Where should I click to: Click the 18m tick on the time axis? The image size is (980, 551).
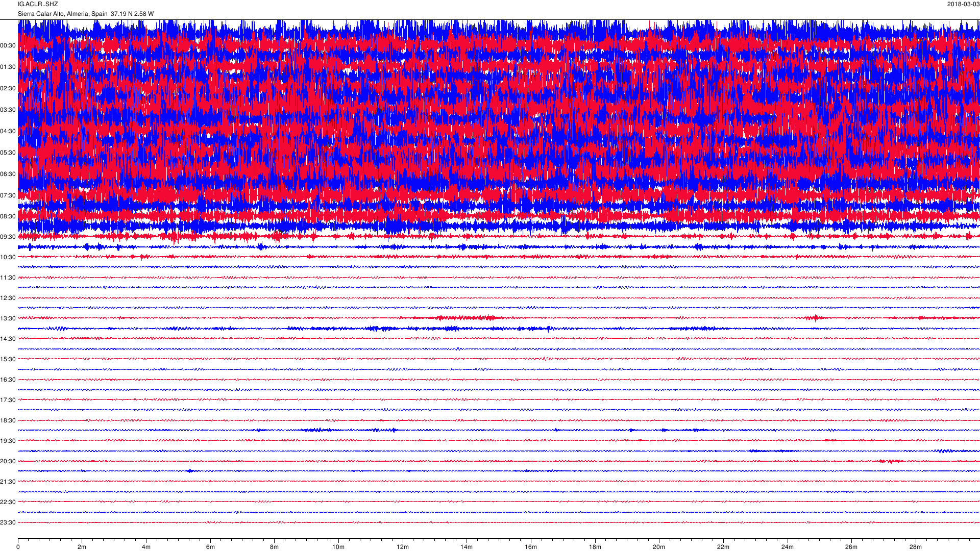(595, 547)
